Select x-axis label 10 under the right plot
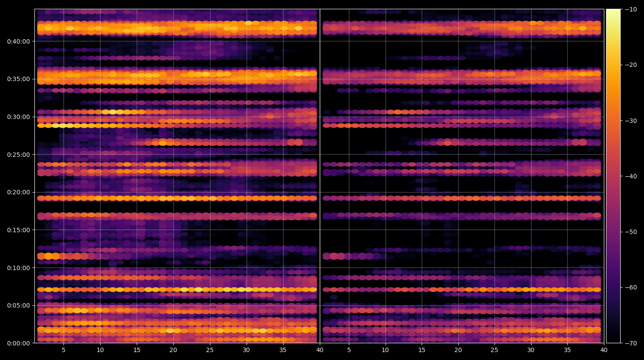This screenshot has height=360, width=644. pos(385,350)
